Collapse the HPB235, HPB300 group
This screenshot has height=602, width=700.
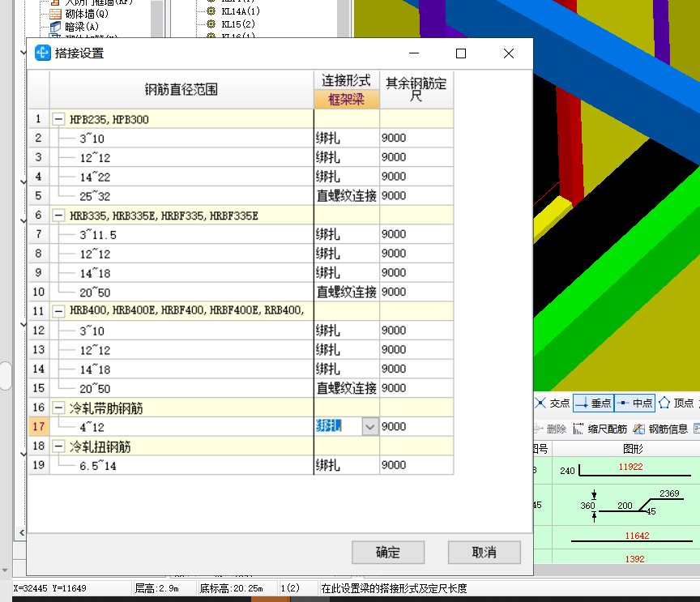coord(58,119)
